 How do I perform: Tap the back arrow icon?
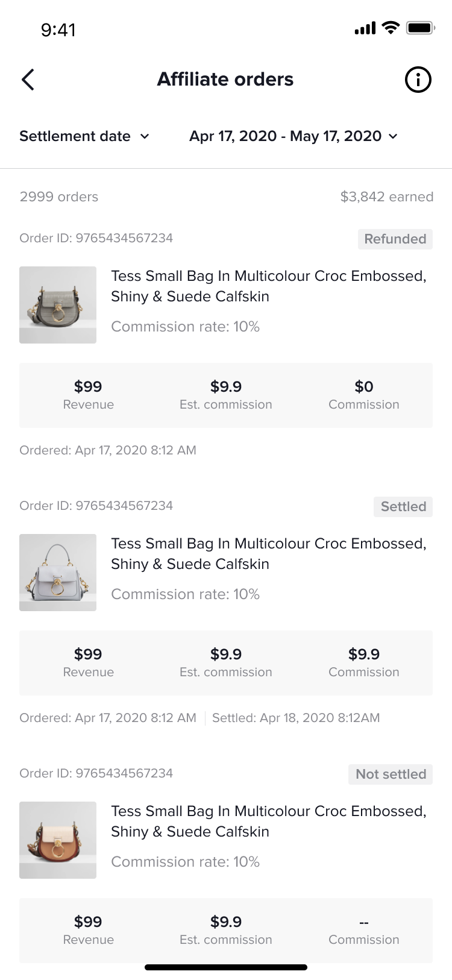coord(28,80)
